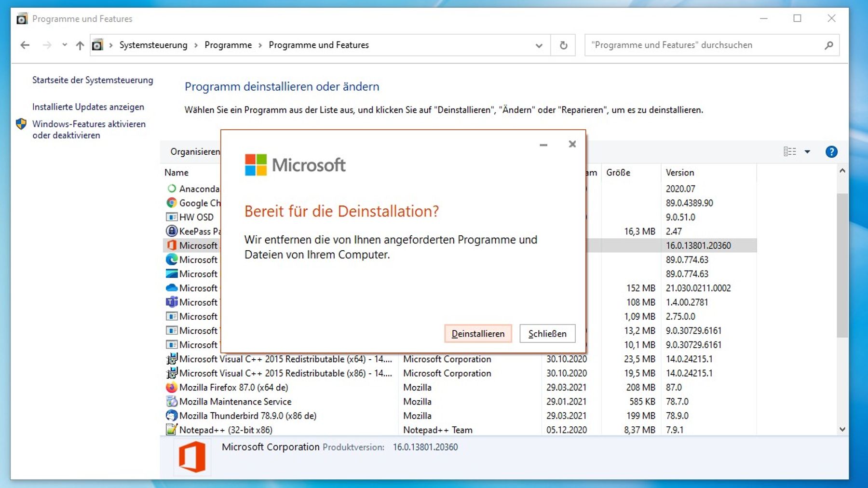868x488 pixels.
Task: Maximize the Programme und Features window
Action: click(x=797, y=18)
